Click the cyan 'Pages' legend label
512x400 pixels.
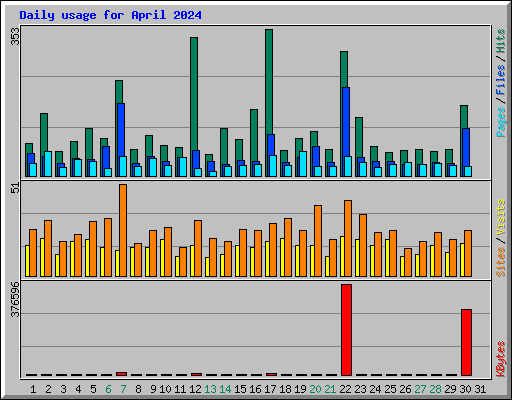(x=501, y=122)
